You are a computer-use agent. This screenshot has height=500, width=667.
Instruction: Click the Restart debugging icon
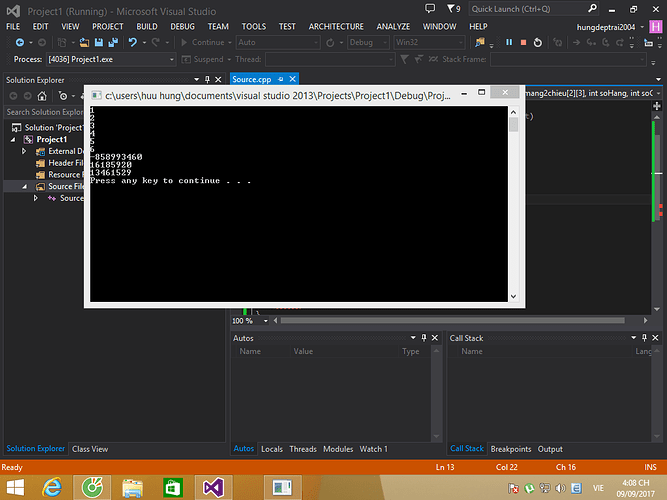pyautogui.click(x=538, y=43)
